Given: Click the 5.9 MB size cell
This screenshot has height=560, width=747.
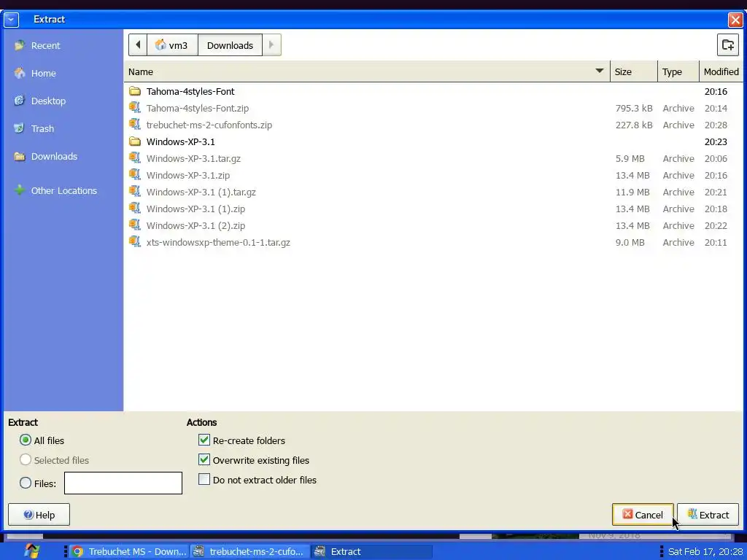Looking at the screenshot, I should coord(630,158).
